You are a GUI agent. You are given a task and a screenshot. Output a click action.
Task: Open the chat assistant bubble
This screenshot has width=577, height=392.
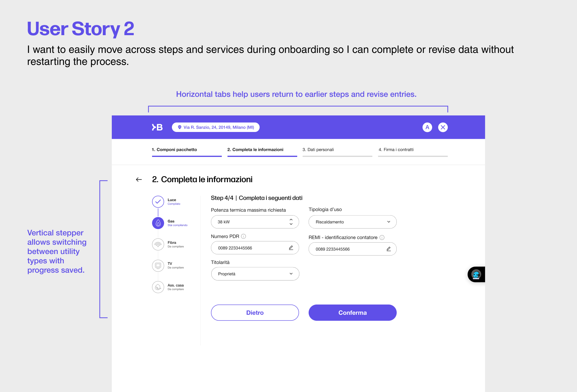tap(476, 274)
